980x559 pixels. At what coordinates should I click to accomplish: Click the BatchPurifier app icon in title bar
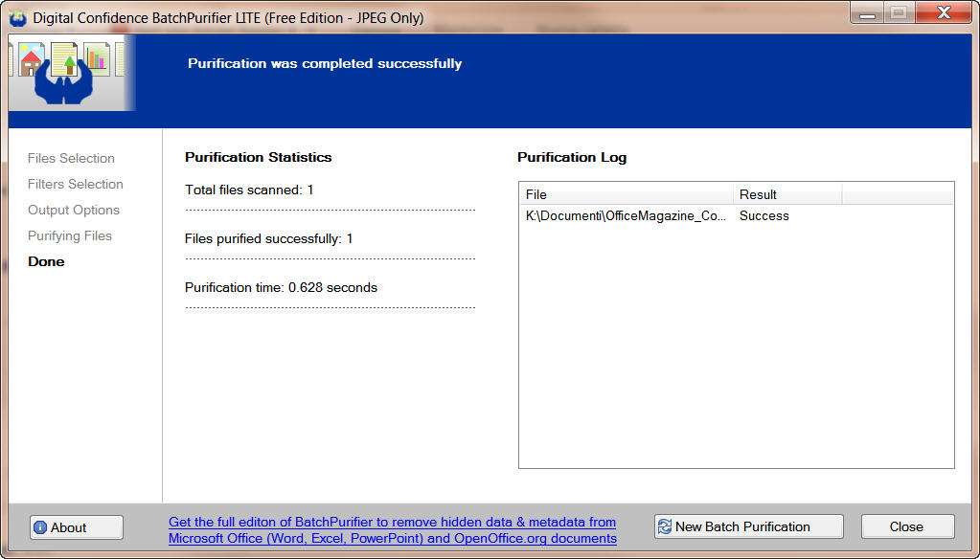coord(17,18)
